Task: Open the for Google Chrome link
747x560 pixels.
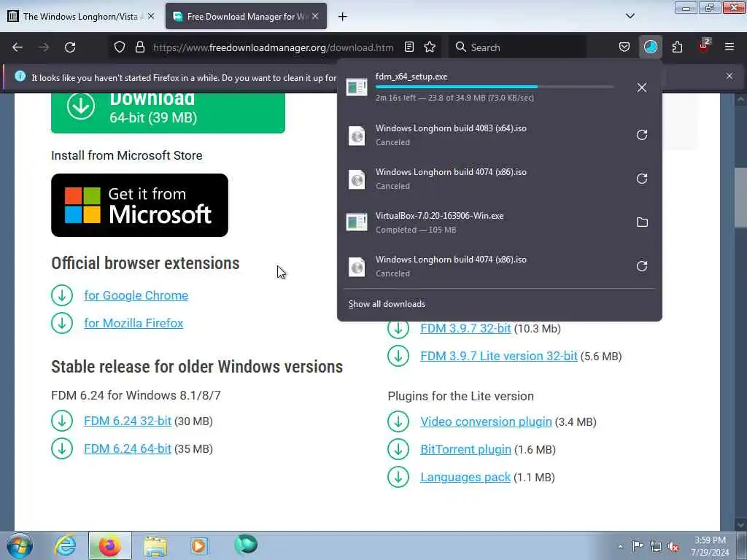Action: point(136,295)
